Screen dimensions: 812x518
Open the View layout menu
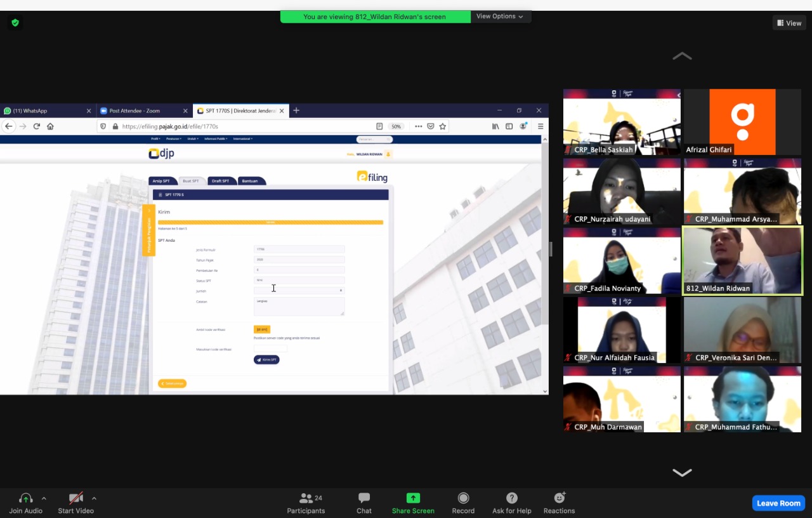789,23
